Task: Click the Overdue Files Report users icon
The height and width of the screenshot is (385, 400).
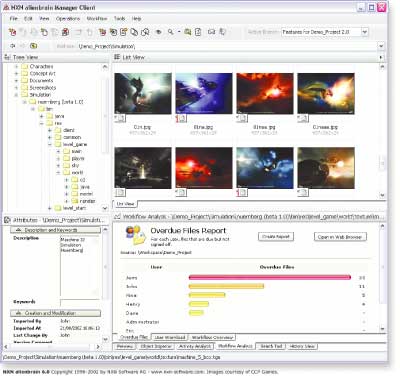Action: coord(135,235)
